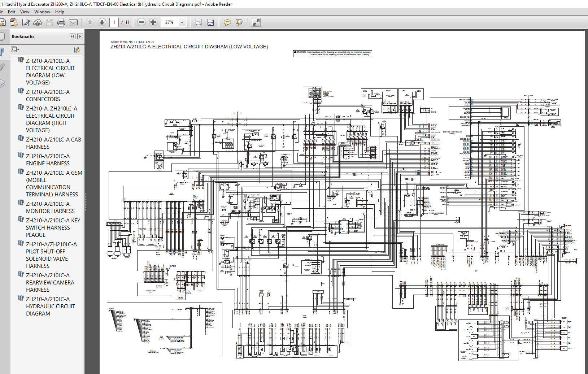Click the Zoom out minus button
The width and height of the screenshot is (588, 374).
[141, 22]
